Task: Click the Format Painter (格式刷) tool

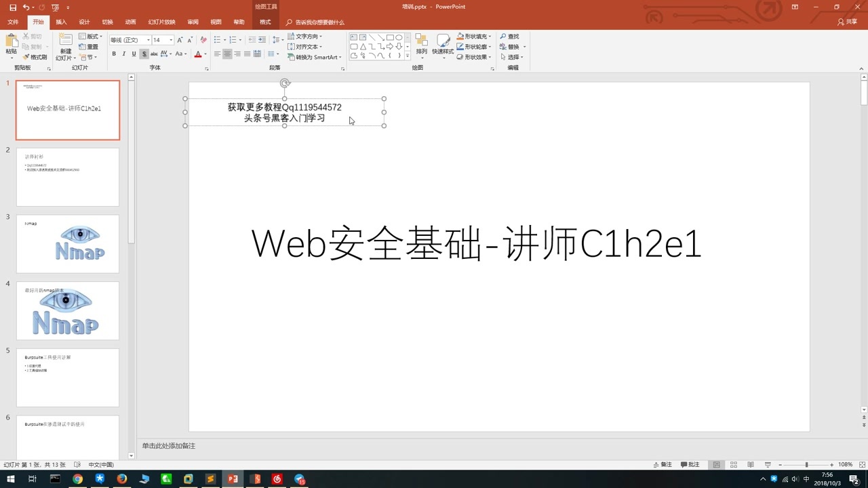Action: tap(35, 57)
